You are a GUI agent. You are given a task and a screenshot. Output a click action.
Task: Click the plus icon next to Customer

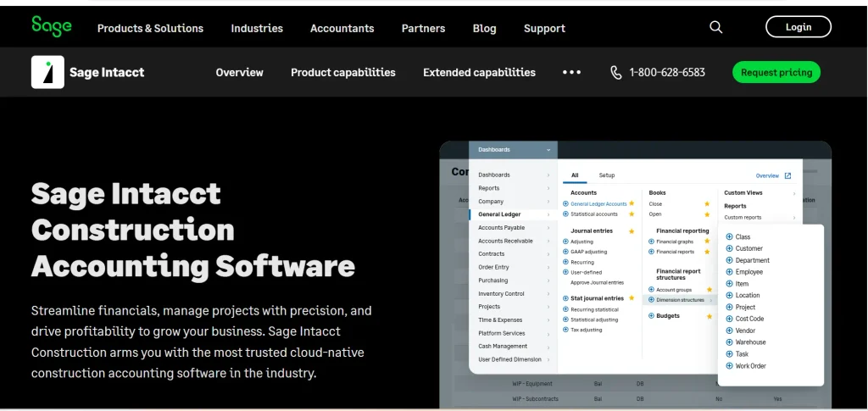[729, 248]
